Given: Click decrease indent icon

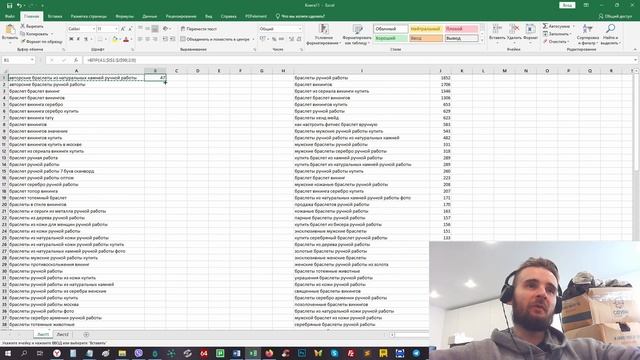Looking at the screenshot, I should pos(165,39).
